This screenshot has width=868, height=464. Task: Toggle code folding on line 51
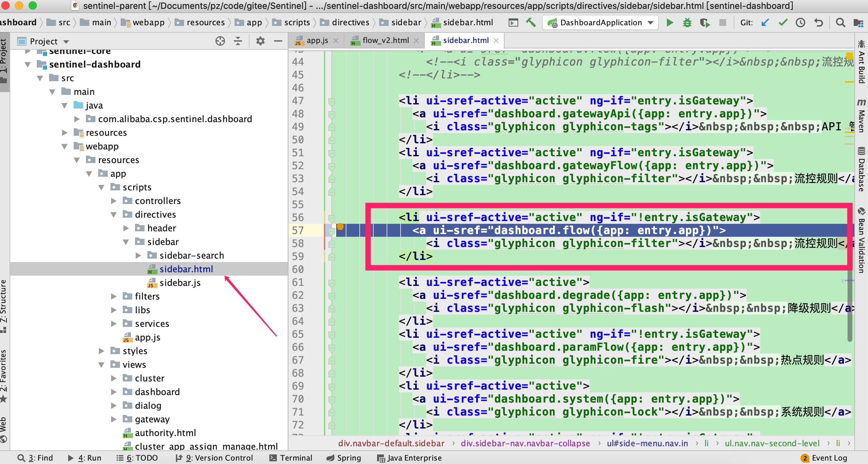coord(331,153)
